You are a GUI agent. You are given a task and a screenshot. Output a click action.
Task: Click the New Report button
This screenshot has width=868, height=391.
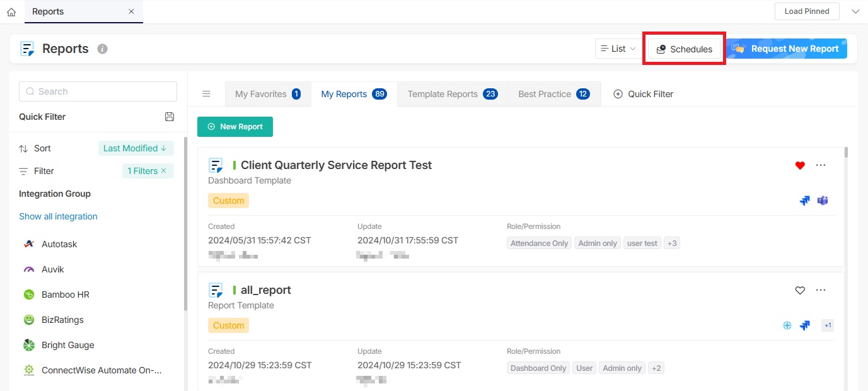point(235,127)
